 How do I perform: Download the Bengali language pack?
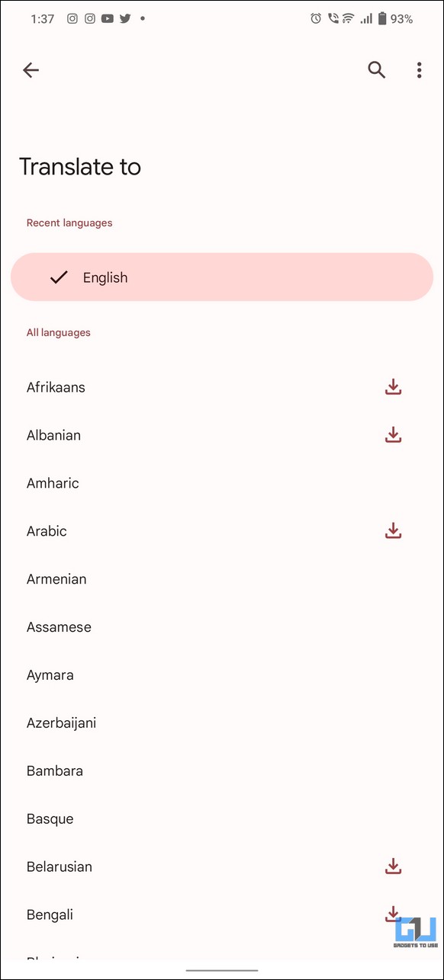click(x=393, y=914)
